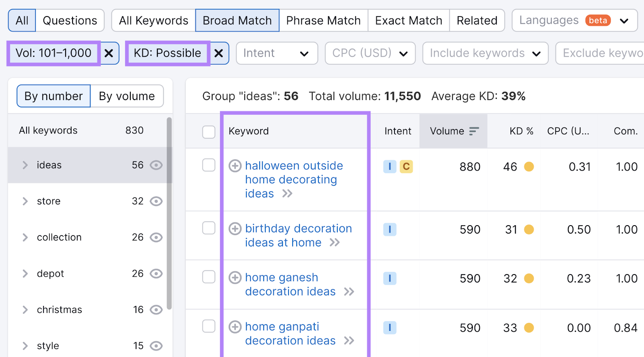
Task: Click Commercial intent badge for halloween row
Action: 406,166
